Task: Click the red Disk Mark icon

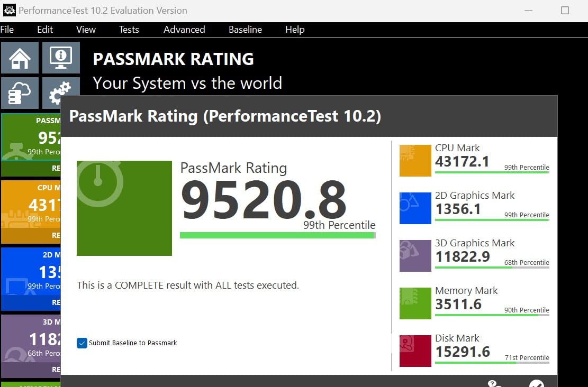Action: point(415,351)
